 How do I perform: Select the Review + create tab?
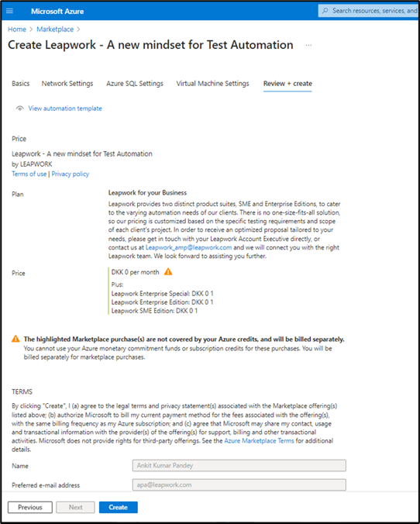point(287,84)
